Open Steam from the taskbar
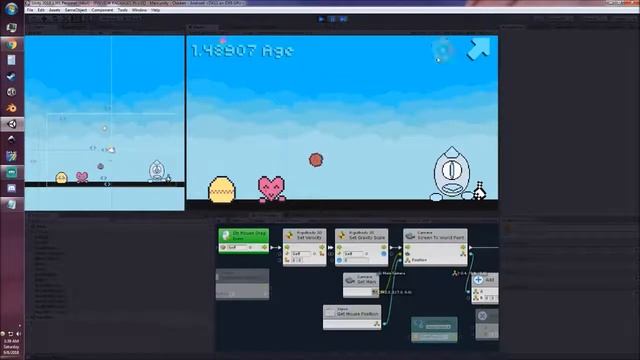Image resolution: width=640 pixels, height=360 pixels. pyautogui.click(x=11, y=76)
